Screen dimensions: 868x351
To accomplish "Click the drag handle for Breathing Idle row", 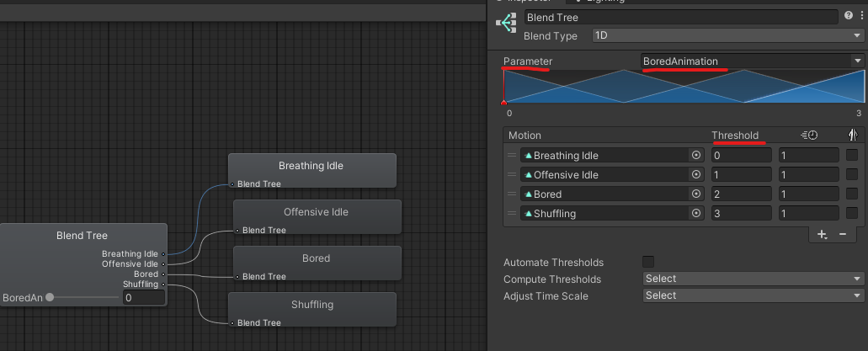I will [512, 156].
